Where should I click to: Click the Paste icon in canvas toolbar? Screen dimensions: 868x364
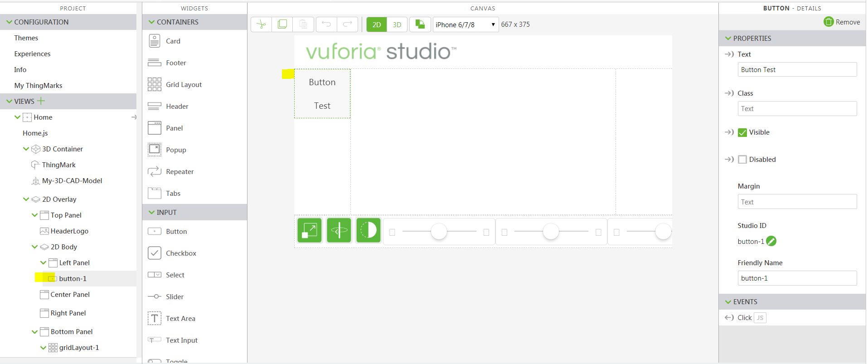coord(303,24)
